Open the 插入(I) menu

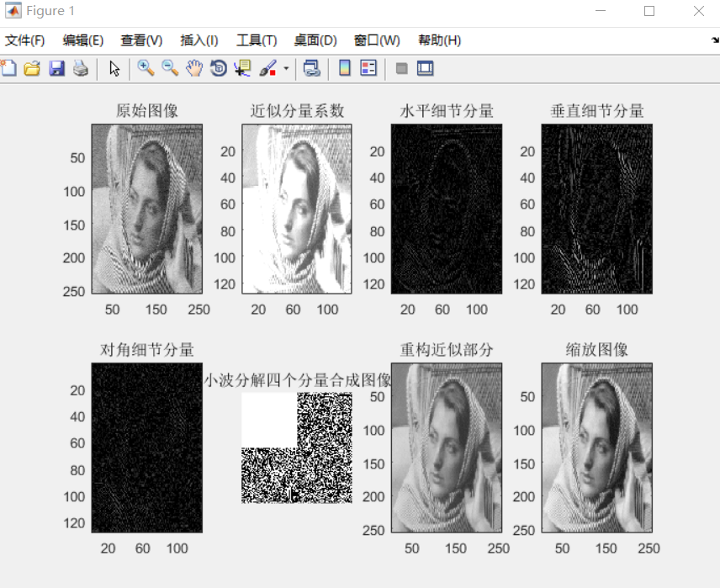pos(197,40)
